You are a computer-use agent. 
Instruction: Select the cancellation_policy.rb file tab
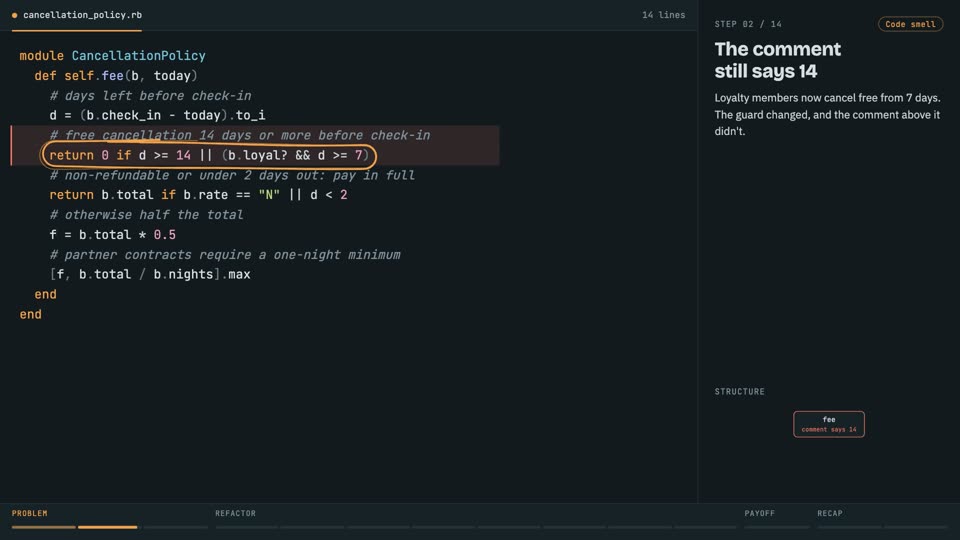click(77, 15)
